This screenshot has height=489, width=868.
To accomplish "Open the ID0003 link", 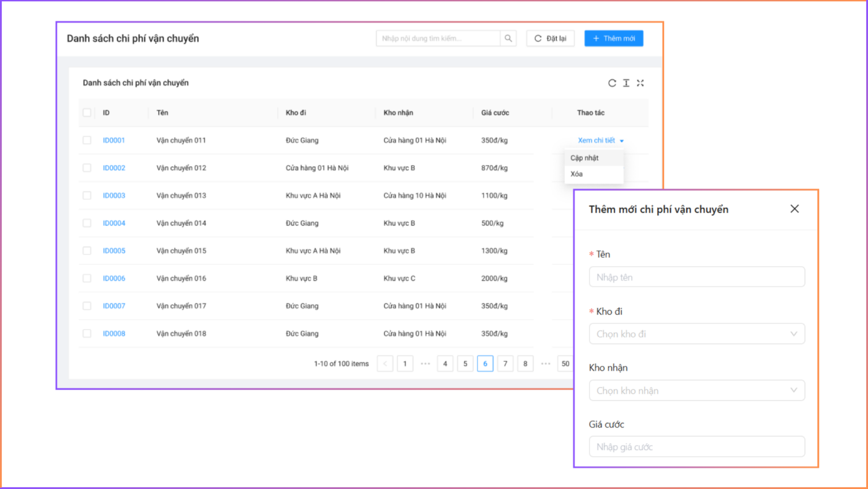I will click(x=114, y=195).
